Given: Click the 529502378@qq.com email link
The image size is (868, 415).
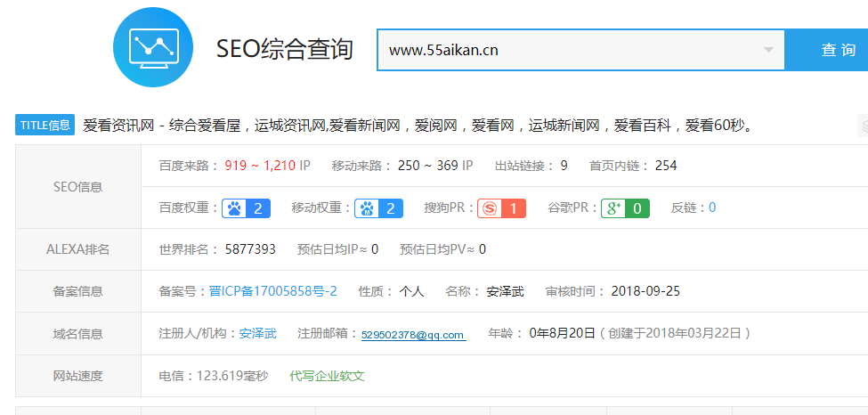Looking at the screenshot, I should 413,335.
